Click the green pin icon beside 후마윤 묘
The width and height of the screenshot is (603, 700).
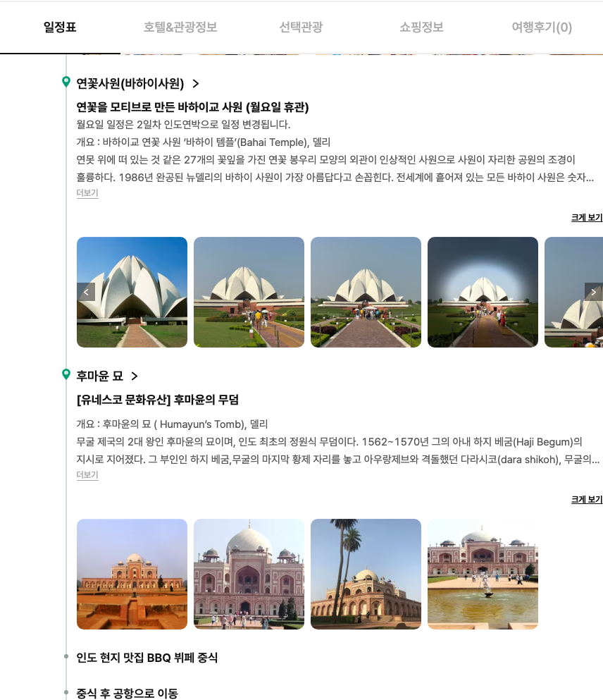pyautogui.click(x=66, y=374)
